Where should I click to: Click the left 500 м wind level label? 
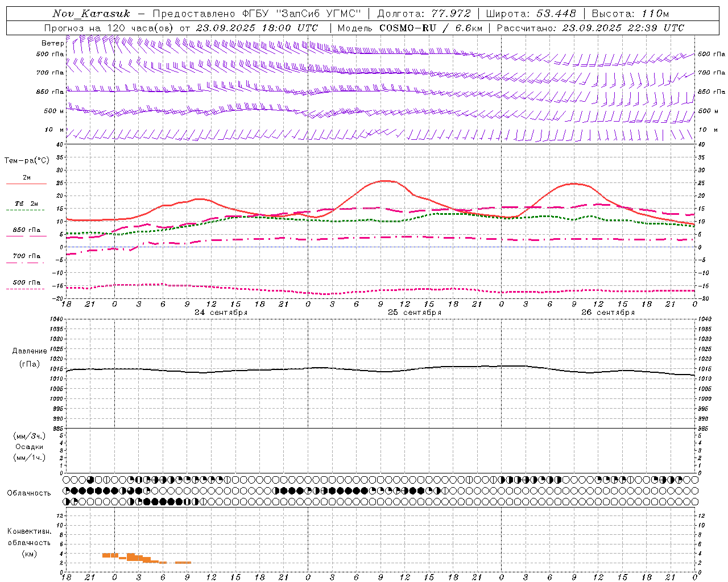54,111
